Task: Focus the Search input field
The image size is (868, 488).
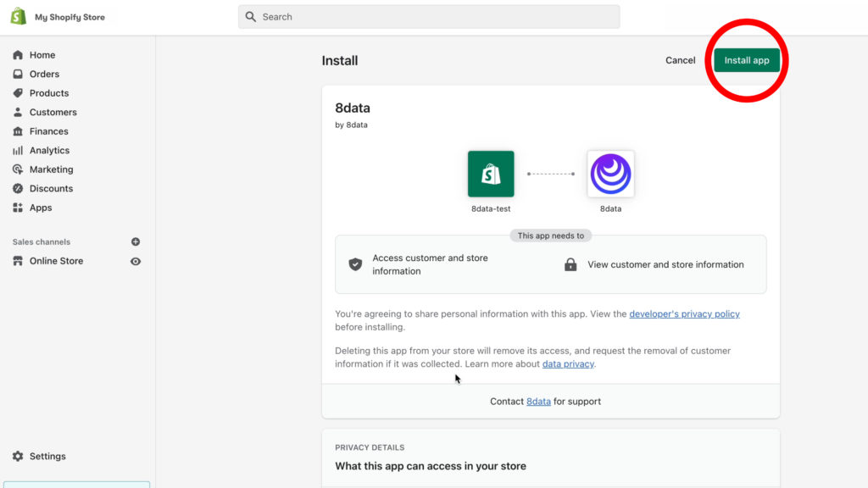Action: (x=429, y=17)
